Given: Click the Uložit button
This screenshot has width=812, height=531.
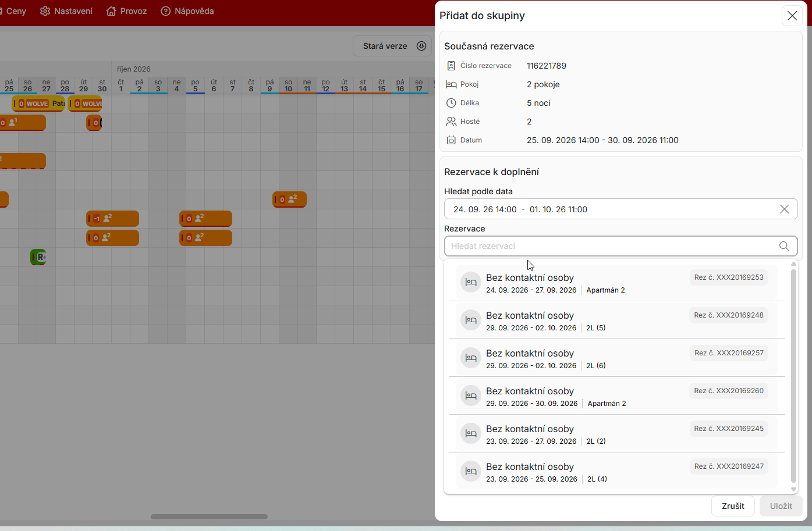Looking at the screenshot, I should pyautogui.click(x=781, y=506).
